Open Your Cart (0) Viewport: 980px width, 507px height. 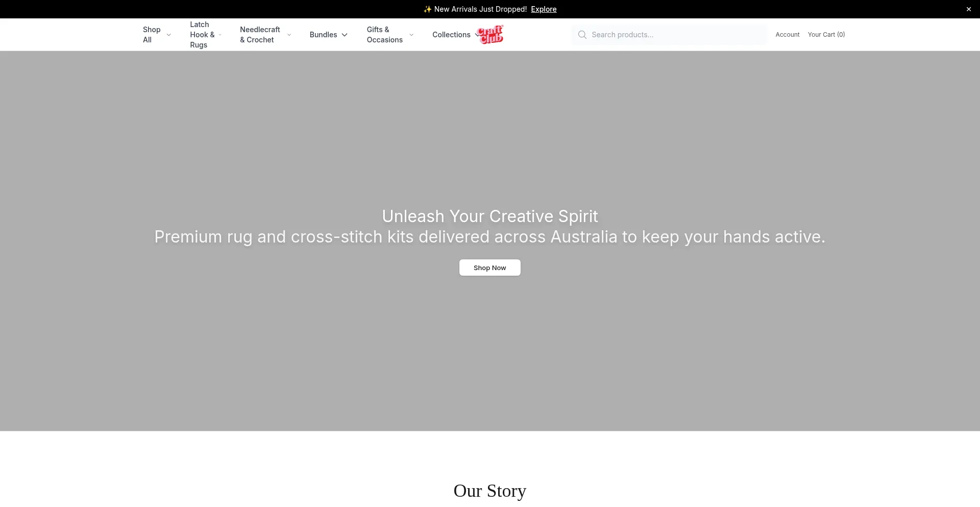[826, 35]
